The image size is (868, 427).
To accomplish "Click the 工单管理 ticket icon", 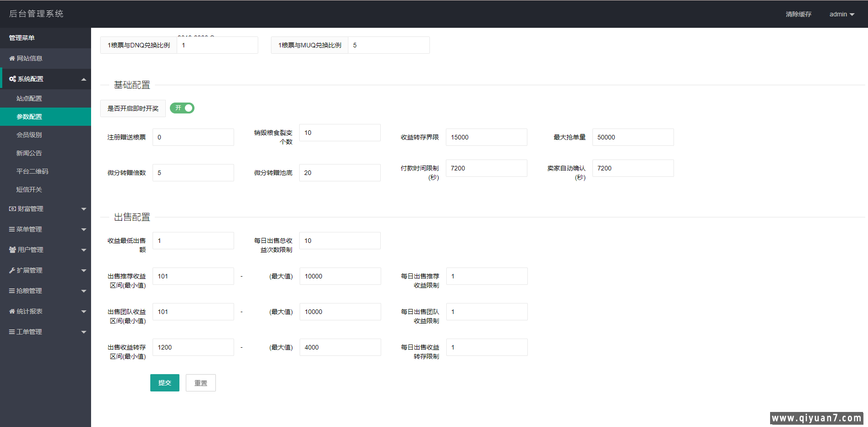I will [12, 332].
